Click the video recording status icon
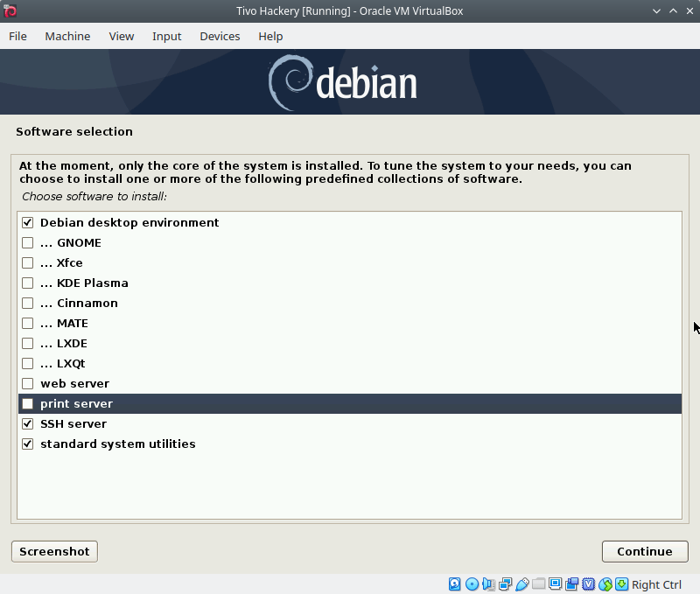The image size is (700, 594). (x=572, y=584)
